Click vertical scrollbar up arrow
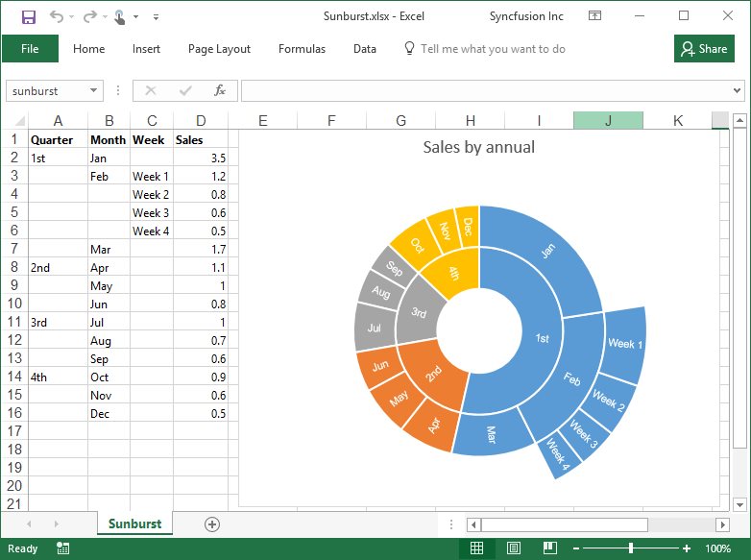The image size is (751, 560). (739, 120)
